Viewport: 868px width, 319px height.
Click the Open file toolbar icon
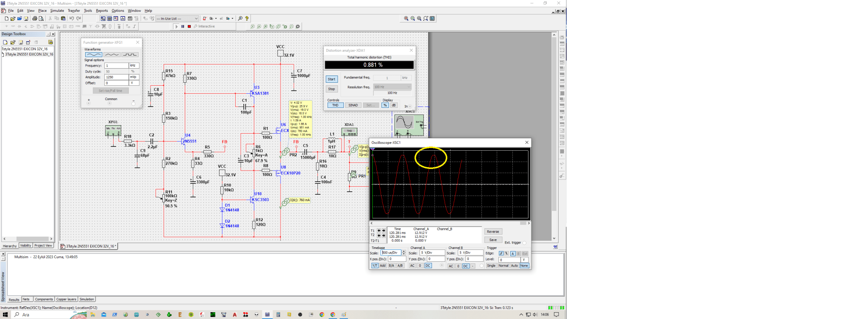point(13,19)
